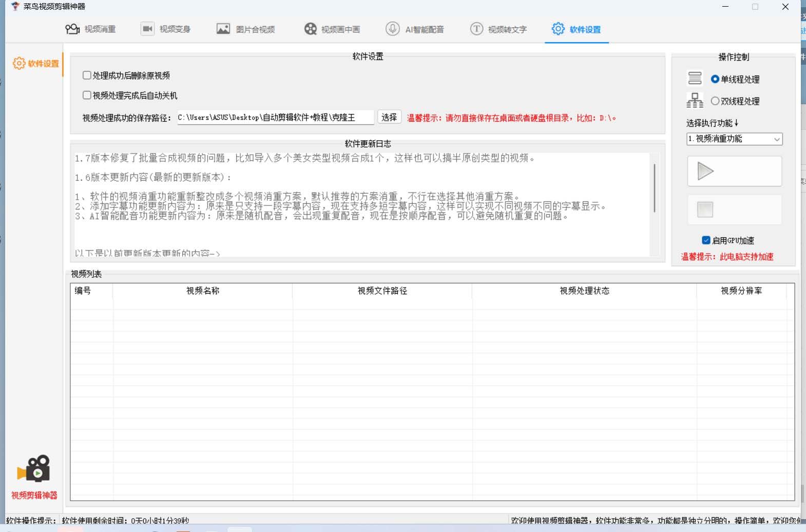This screenshot has height=532, width=806.
Task: Click the 视频转文字 T icon
Action: pyautogui.click(x=476, y=29)
